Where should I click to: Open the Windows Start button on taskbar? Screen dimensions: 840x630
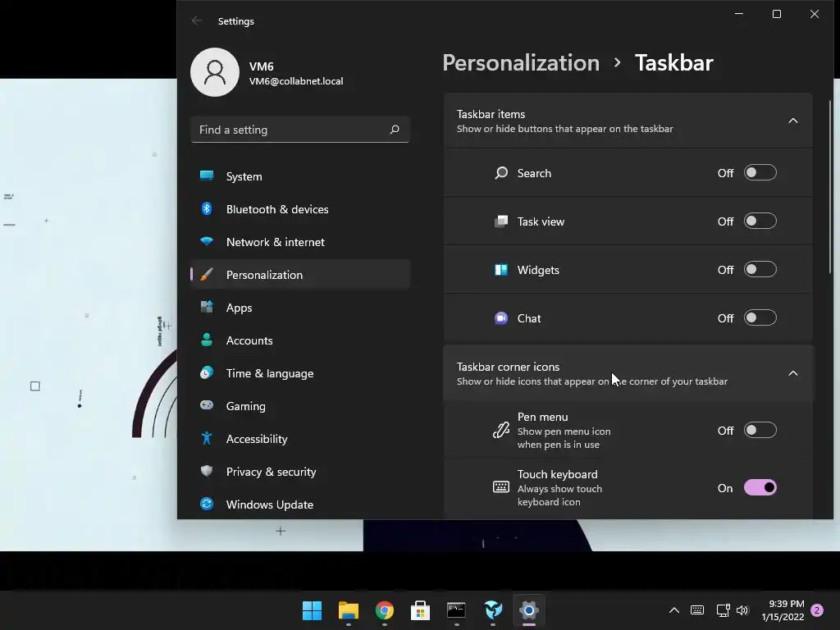click(x=312, y=610)
